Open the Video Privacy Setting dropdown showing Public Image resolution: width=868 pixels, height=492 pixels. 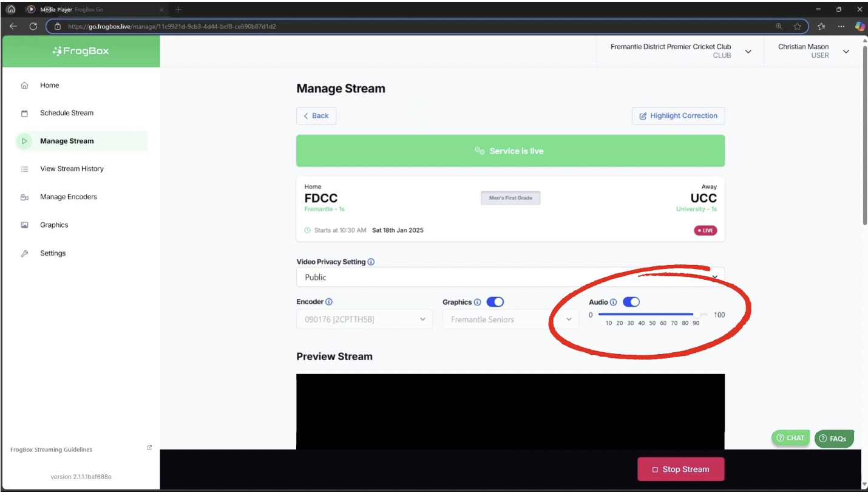[x=510, y=277]
